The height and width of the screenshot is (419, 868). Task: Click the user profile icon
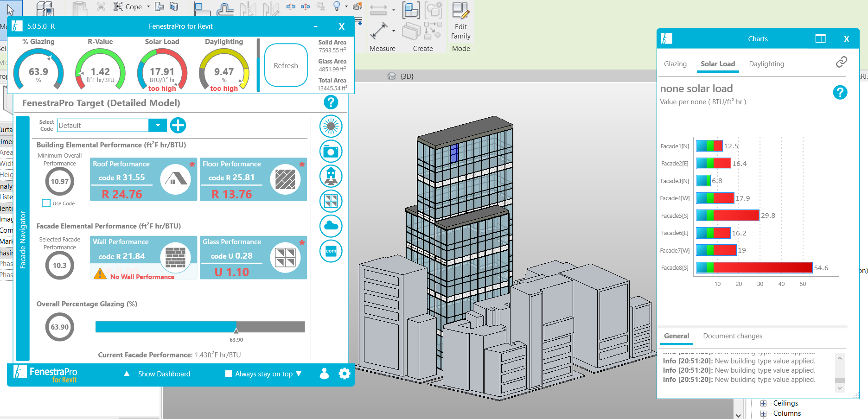click(325, 374)
